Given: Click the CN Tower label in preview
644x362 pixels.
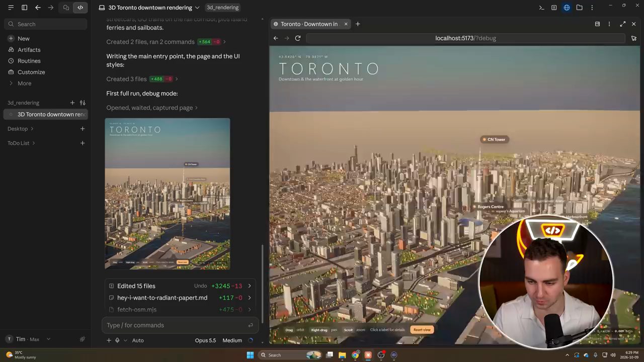Looking at the screenshot, I should click(x=495, y=139).
